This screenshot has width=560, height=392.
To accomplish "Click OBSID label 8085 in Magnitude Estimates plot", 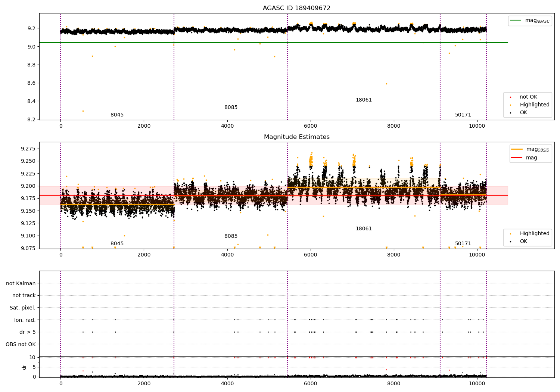I will 231,236.
